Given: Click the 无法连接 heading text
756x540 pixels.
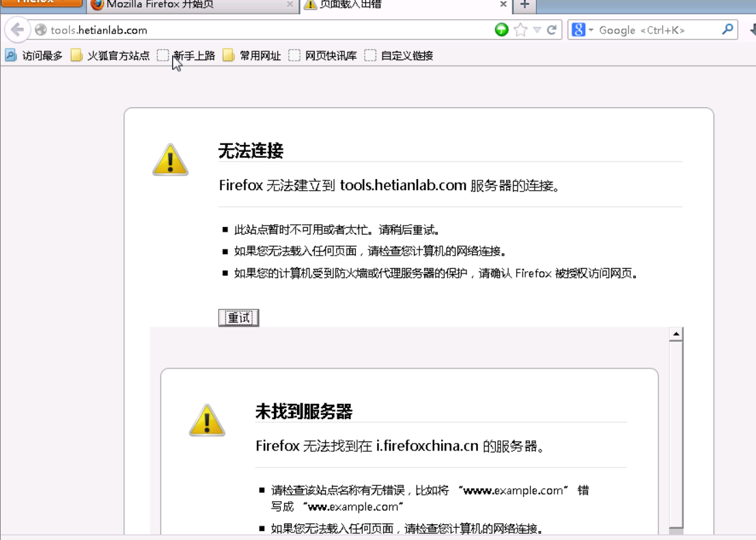Looking at the screenshot, I should [x=251, y=150].
